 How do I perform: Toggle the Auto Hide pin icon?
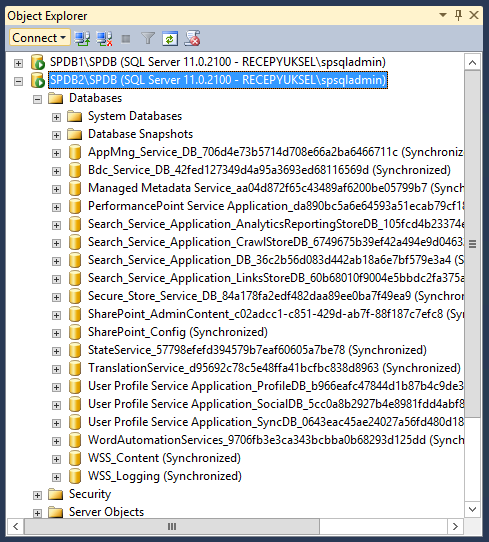458,15
